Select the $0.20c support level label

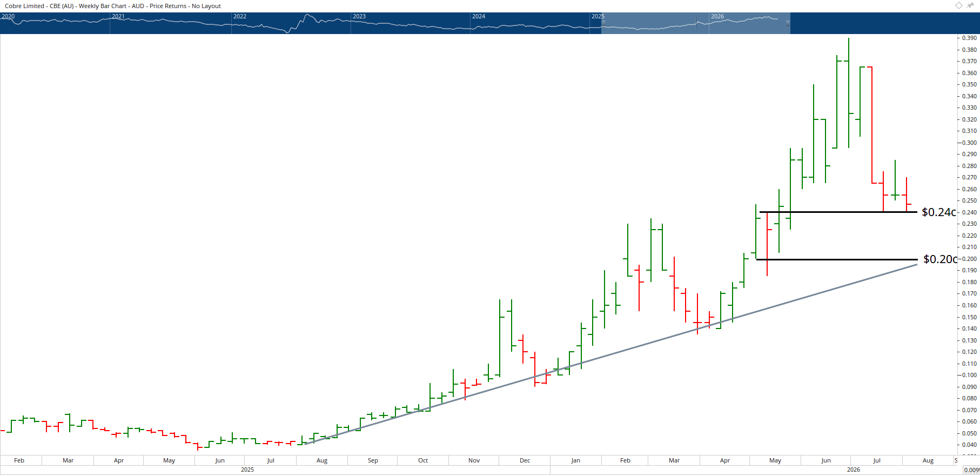tap(940, 259)
